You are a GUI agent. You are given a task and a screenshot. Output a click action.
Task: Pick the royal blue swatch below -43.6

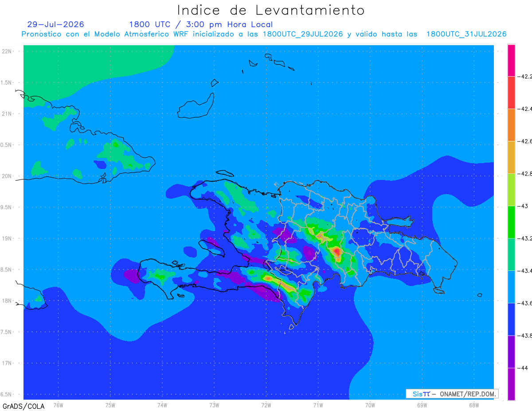pyautogui.click(x=511, y=319)
